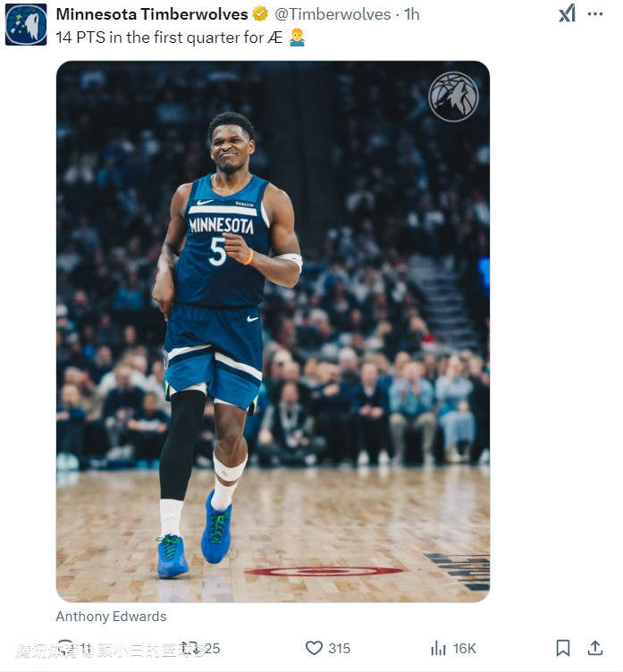This screenshot has width=623, height=672.
Task: Click the @Timberwolves handle
Action: [333, 14]
